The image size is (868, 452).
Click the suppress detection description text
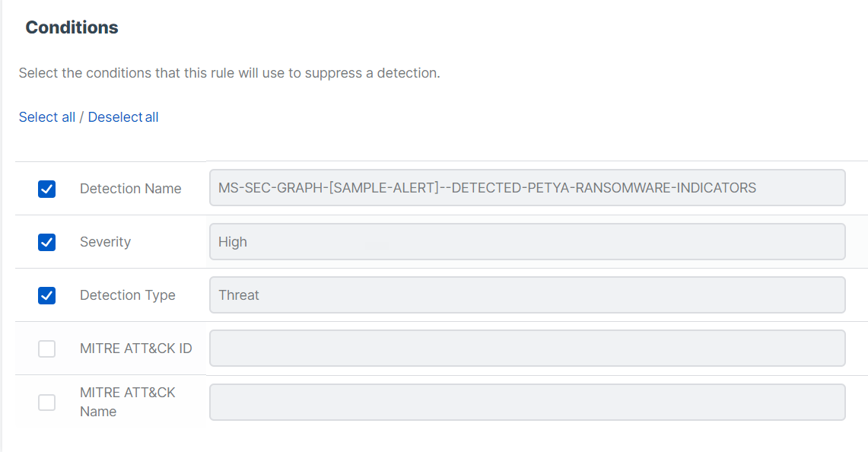(x=229, y=74)
